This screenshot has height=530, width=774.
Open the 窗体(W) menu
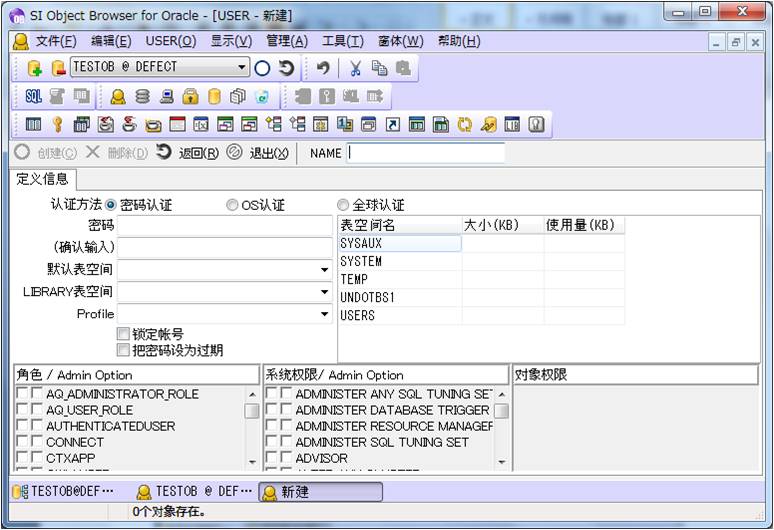pyautogui.click(x=400, y=41)
